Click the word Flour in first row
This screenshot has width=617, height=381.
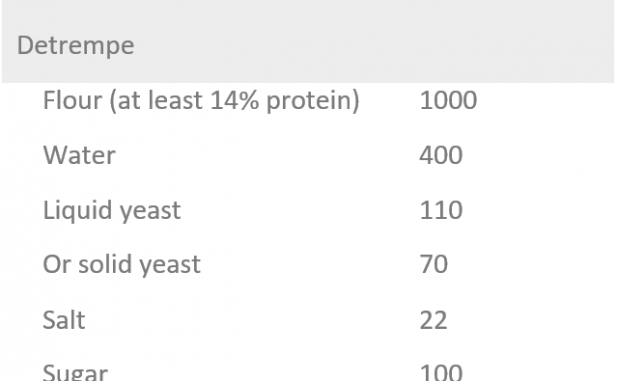[x=72, y=100]
